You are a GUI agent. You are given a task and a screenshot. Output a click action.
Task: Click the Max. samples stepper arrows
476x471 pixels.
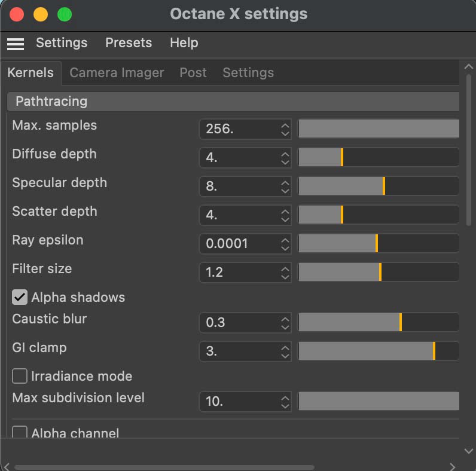click(x=285, y=130)
